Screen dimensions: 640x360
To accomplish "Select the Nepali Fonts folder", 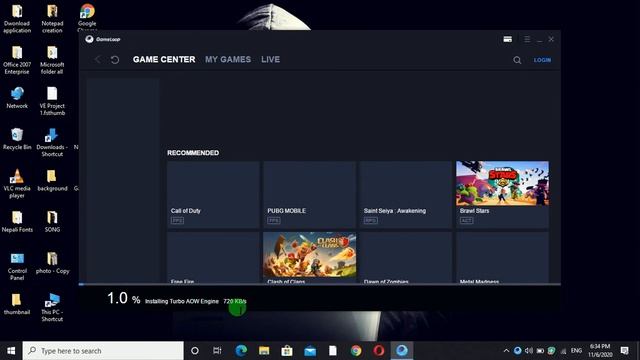I will click(x=17, y=222).
